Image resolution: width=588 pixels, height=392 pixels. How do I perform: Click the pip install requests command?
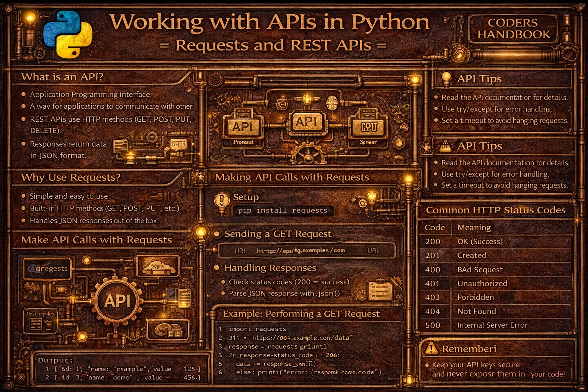283,210
